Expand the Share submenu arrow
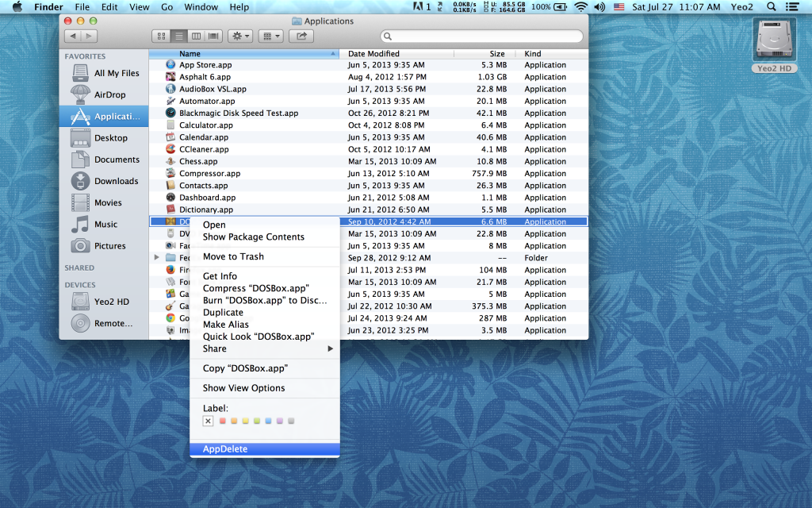This screenshot has width=812, height=508. [x=330, y=349]
